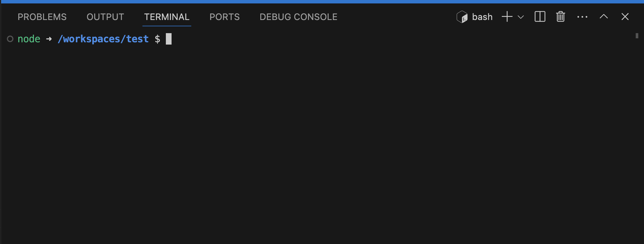Click the bash shell icon
The width and height of the screenshot is (644, 244).
(462, 17)
